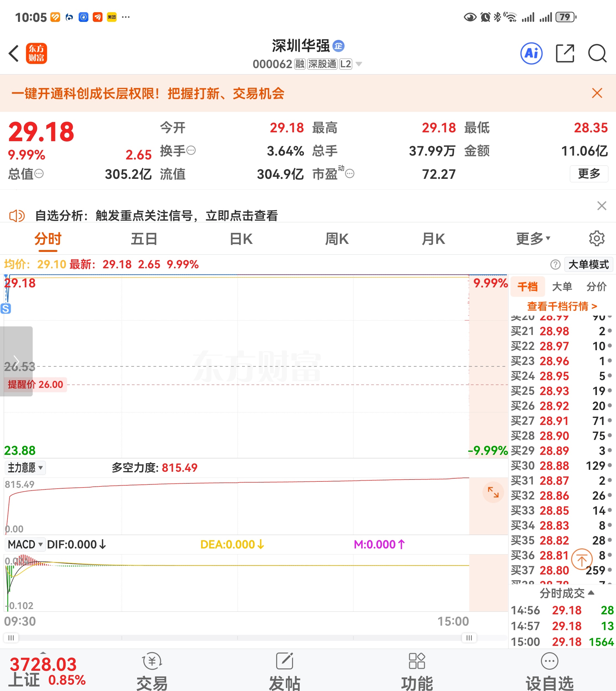Select the 分价 tab

point(596,287)
